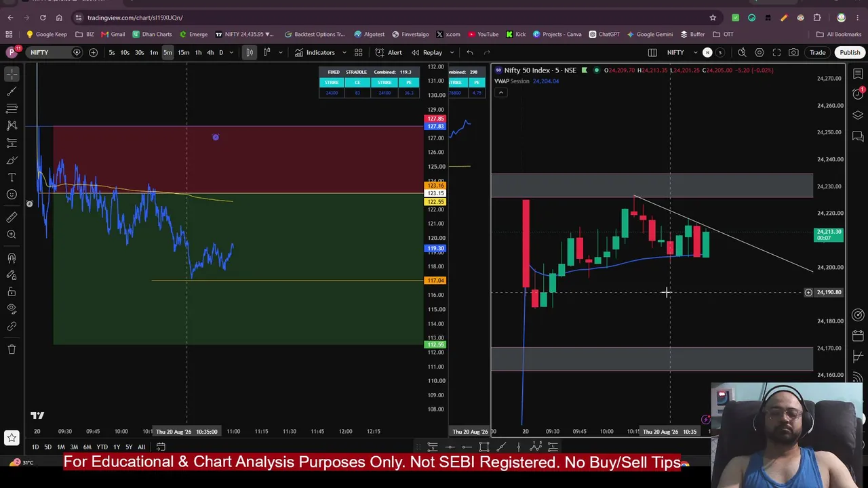Choose the candlestick chart style button
The width and height of the screenshot is (868, 488).
click(250, 52)
